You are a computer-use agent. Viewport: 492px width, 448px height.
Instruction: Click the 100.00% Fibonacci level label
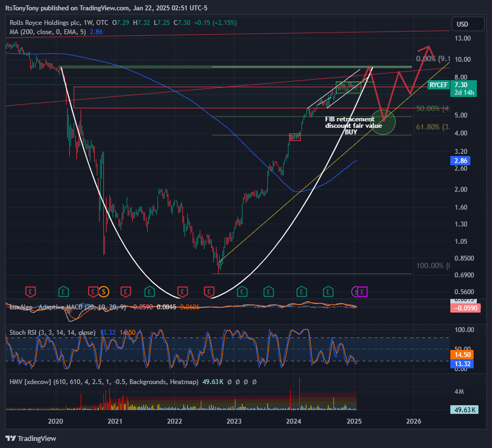click(432, 265)
